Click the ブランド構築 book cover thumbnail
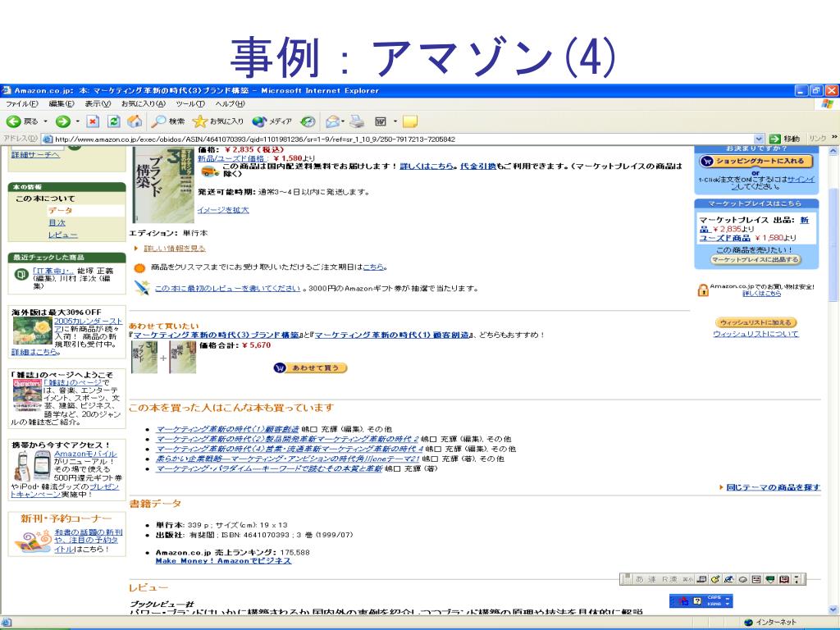 [x=163, y=185]
